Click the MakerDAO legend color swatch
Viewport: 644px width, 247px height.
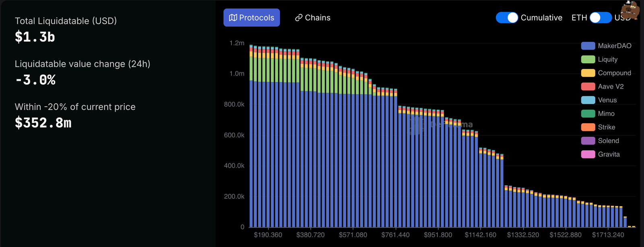click(x=588, y=46)
